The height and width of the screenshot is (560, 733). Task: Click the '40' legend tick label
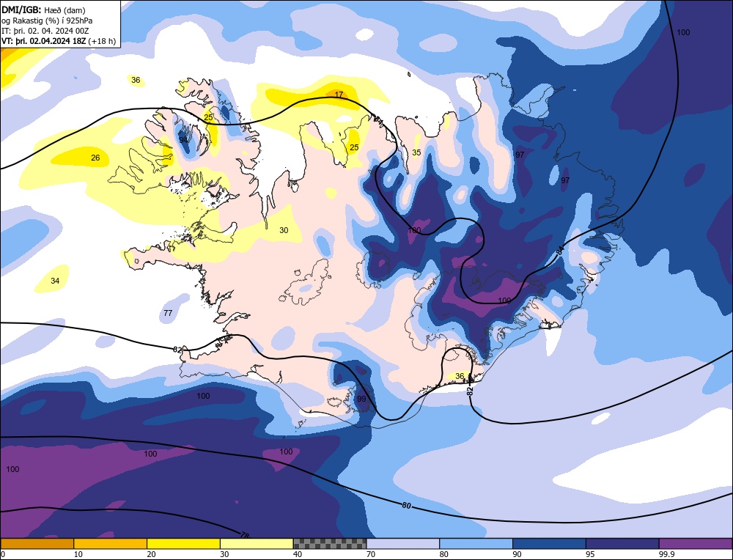[x=298, y=554]
